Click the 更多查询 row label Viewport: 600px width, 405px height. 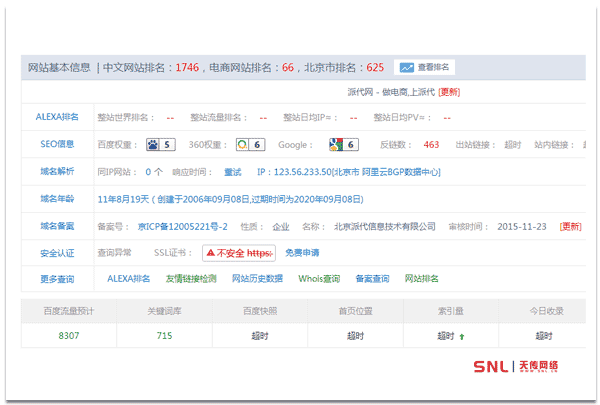click(57, 279)
